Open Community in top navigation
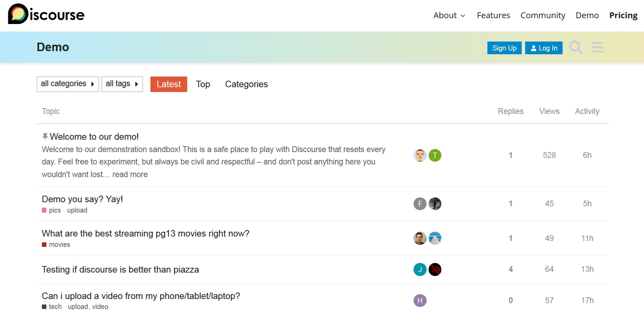644x310 pixels. point(543,15)
